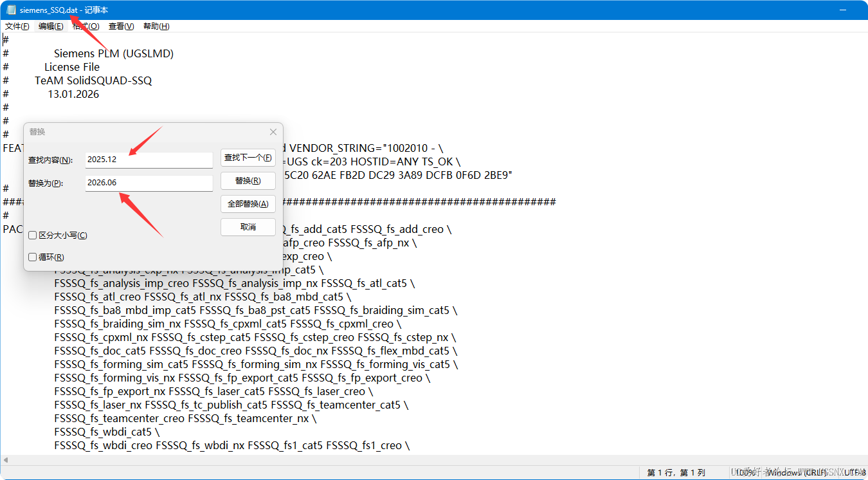The image size is (868, 480).
Task: Click the text 'FSSSQ_fs_braiding_sim_cat5'
Action: (382, 310)
